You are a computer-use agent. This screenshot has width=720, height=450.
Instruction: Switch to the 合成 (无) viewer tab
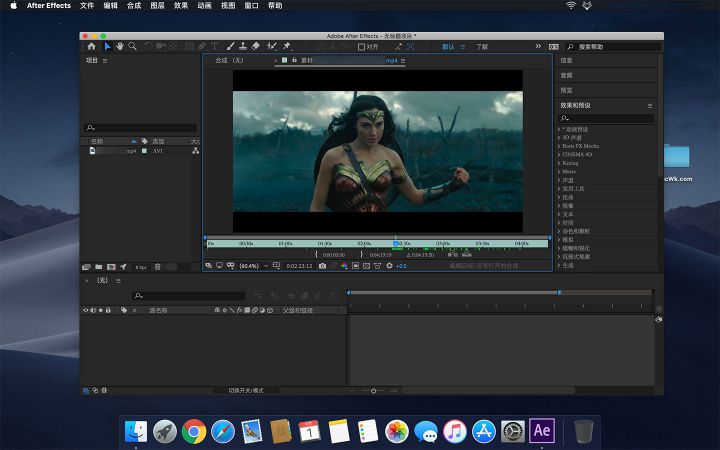click(x=229, y=60)
